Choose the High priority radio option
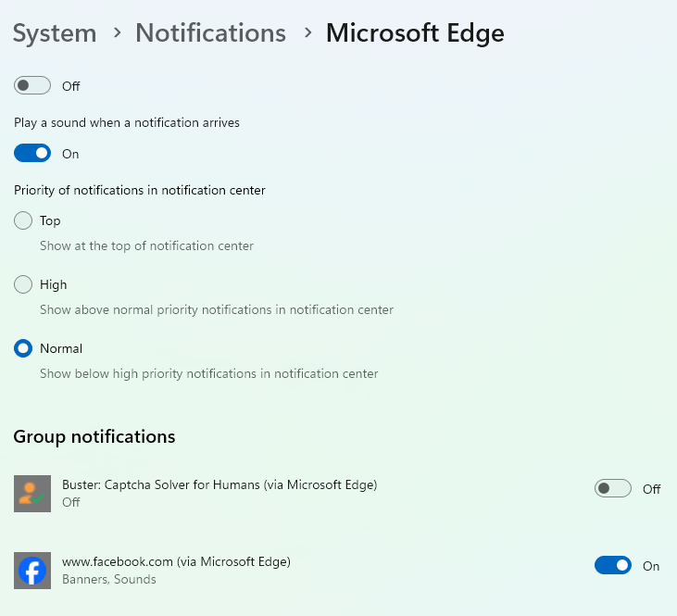 pyautogui.click(x=23, y=284)
